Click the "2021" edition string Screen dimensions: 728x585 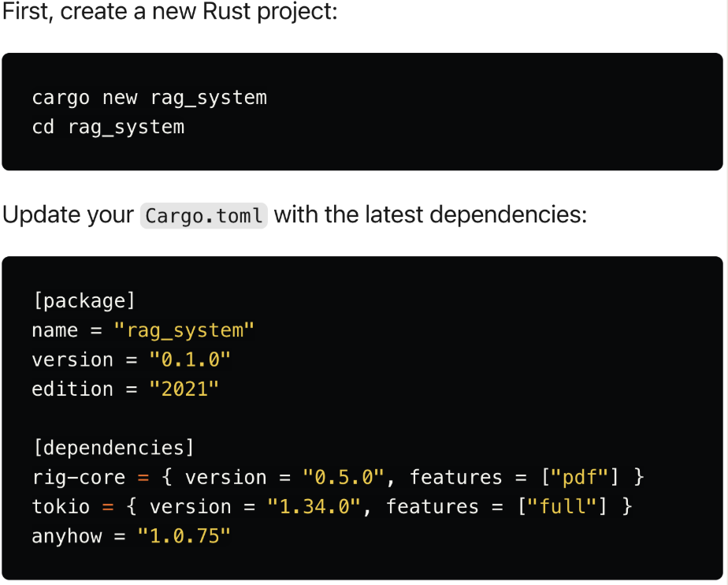178,389
